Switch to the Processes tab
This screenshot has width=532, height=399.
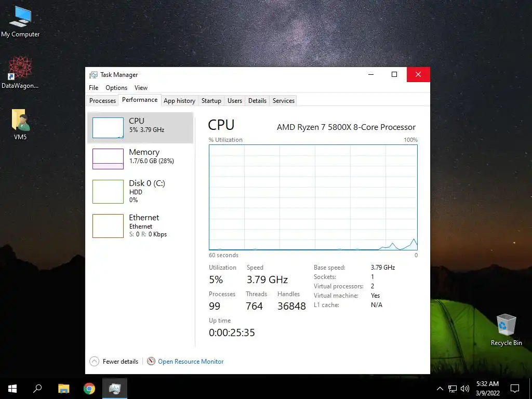point(102,101)
